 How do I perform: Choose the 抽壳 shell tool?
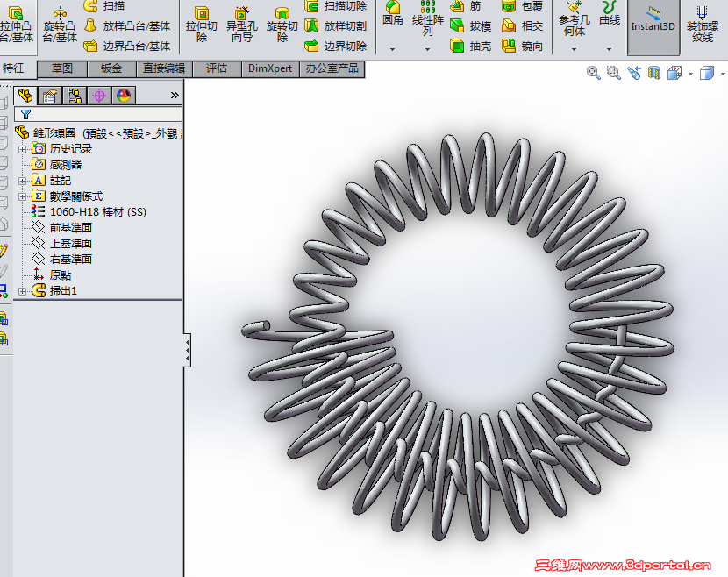(x=471, y=46)
